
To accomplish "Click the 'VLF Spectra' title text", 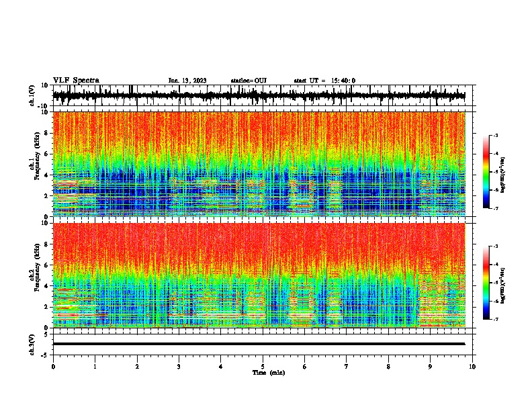I will pos(76,81).
